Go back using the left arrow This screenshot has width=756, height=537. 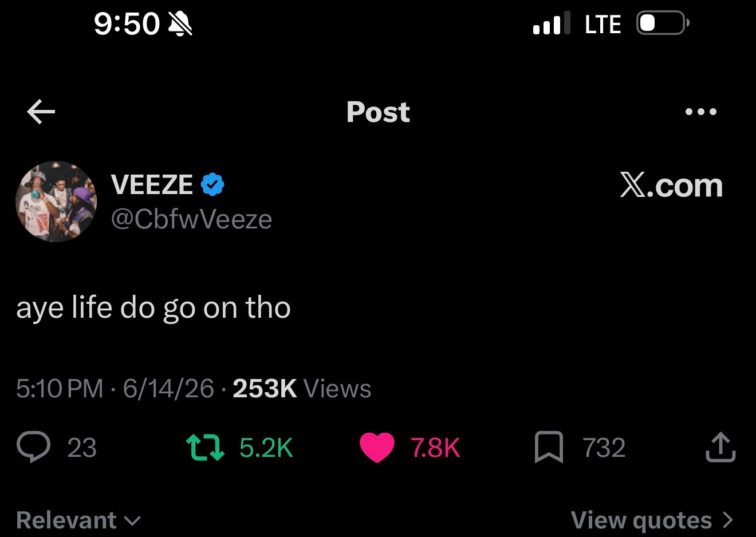pyautogui.click(x=41, y=111)
